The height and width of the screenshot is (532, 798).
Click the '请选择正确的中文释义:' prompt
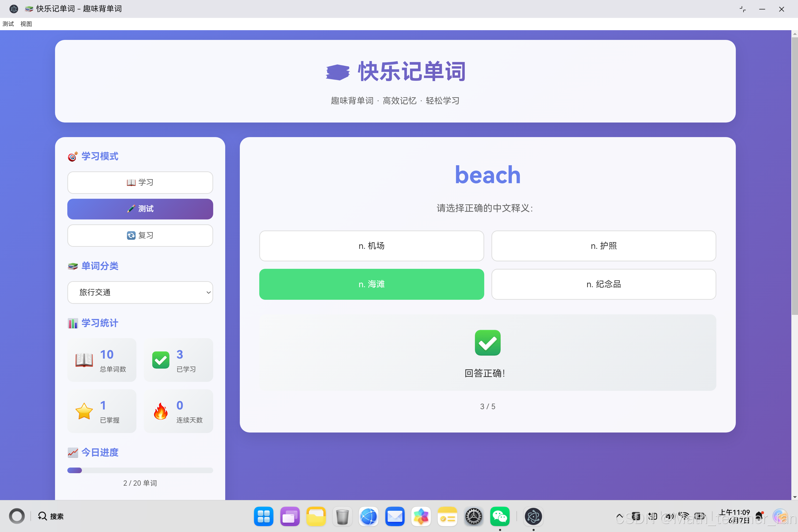point(485,208)
